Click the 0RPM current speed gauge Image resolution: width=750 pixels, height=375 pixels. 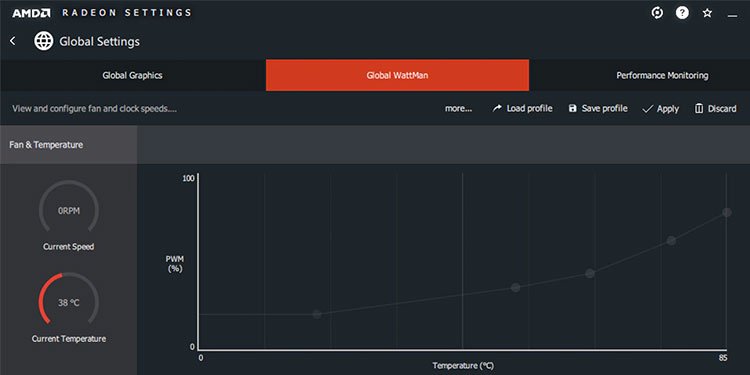pyautogui.click(x=69, y=207)
